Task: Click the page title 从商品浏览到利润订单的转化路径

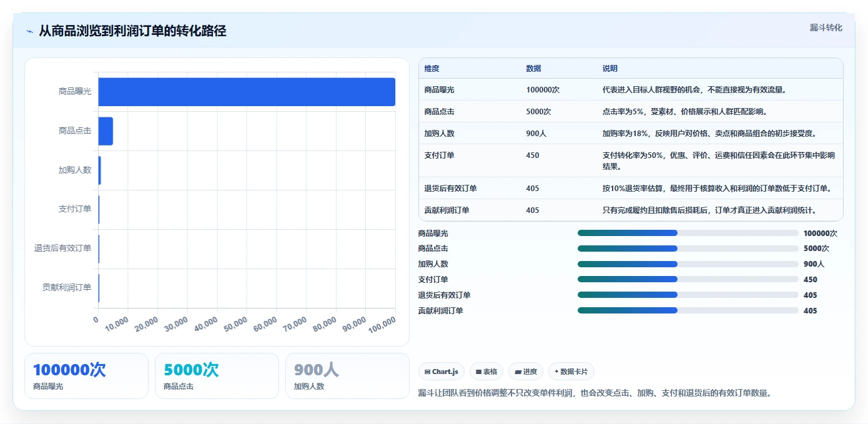Action: pyautogui.click(x=132, y=31)
